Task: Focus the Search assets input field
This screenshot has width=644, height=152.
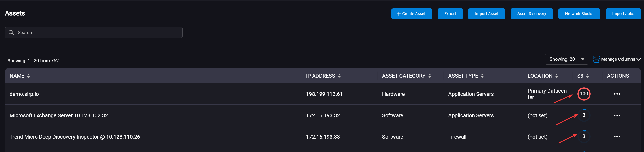Action: click(94, 32)
